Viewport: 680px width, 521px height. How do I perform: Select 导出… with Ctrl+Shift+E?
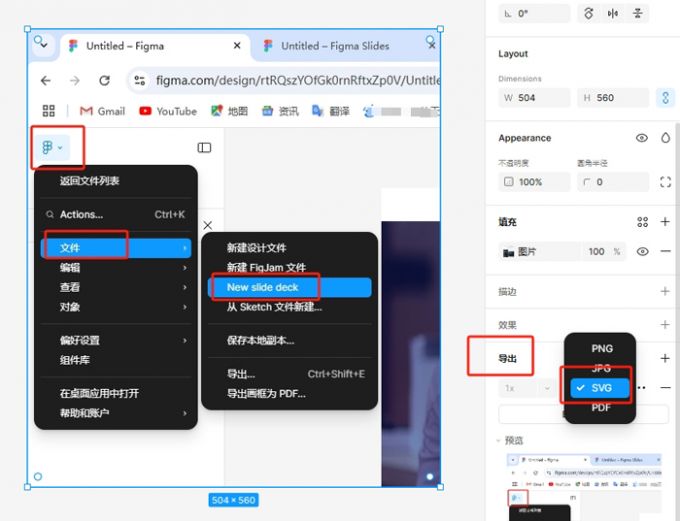pyautogui.click(x=290, y=374)
